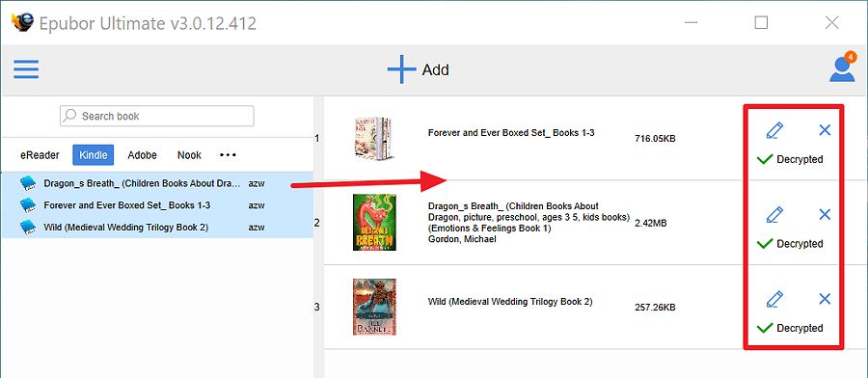Screen dimensions: 868x378
Task: Remove Wild Medieval Wedding Trilogy from list
Action: [825, 299]
